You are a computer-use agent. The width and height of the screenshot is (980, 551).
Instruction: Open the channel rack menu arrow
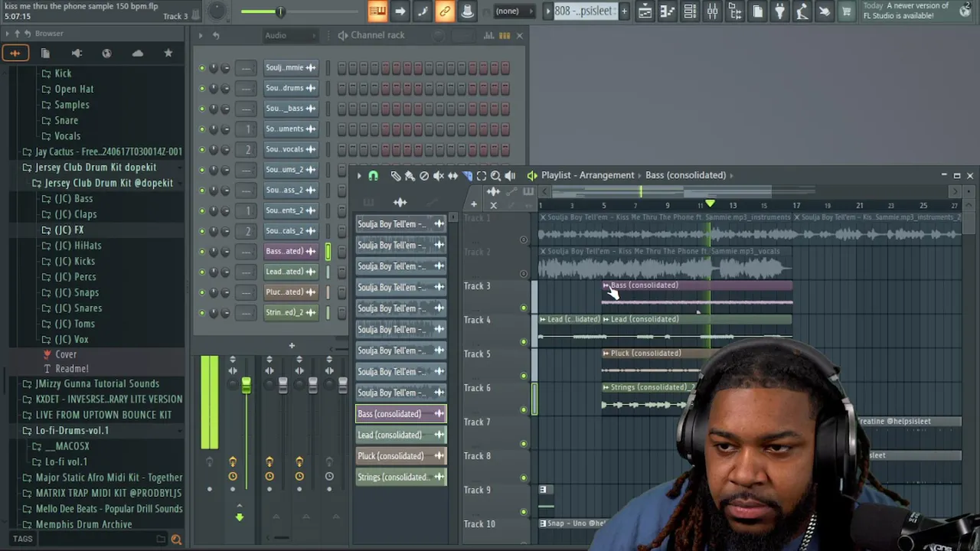(201, 35)
